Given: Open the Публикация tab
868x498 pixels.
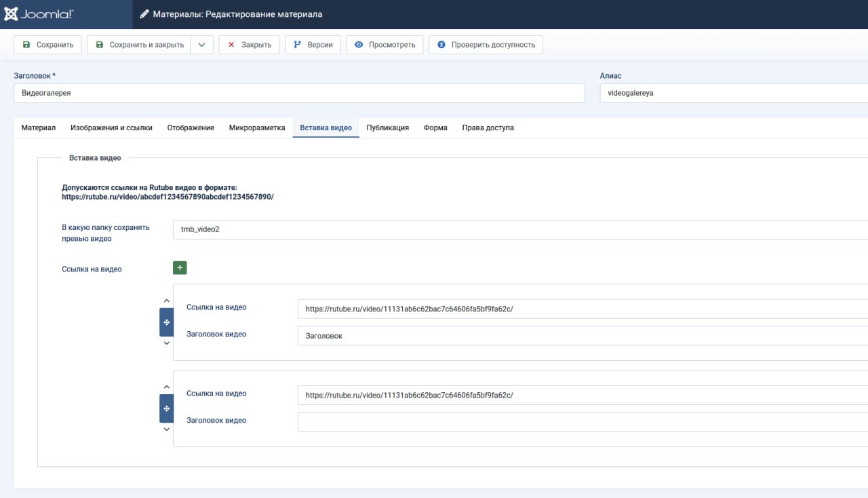Looking at the screenshot, I should 387,128.
